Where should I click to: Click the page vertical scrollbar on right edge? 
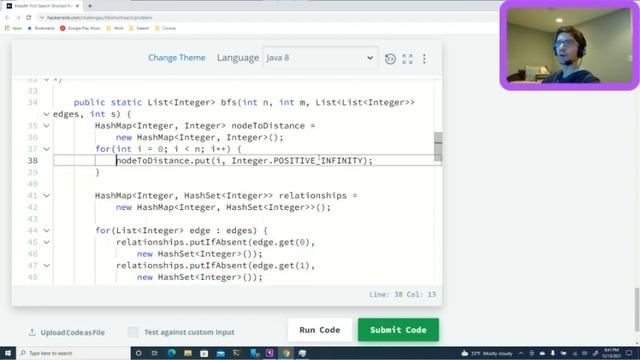coord(637,309)
